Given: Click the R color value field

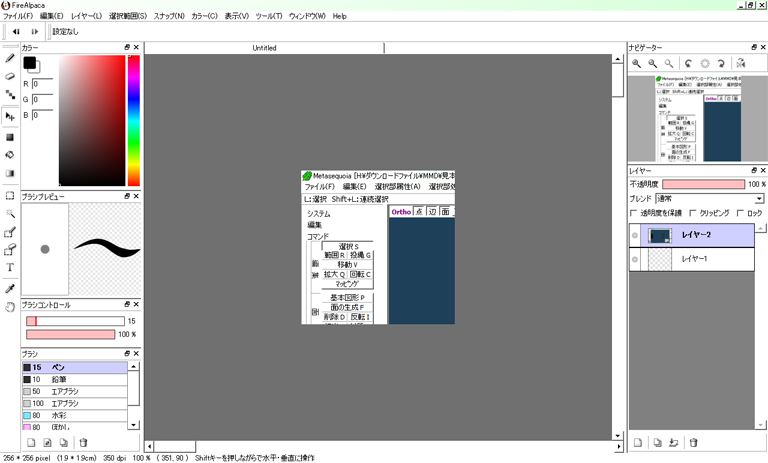Looking at the screenshot, I should (x=43, y=84).
